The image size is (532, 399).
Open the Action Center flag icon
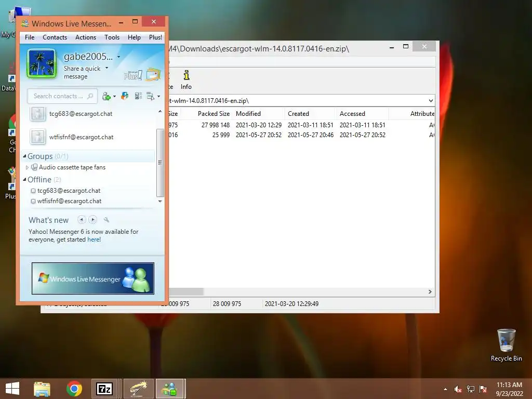(x=483, y=389)
